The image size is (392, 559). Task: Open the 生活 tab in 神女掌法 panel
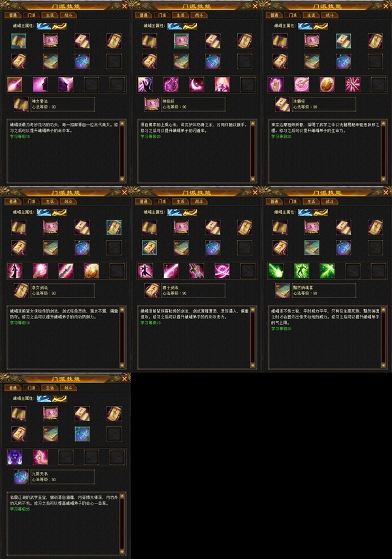click(x=50, y=15)
